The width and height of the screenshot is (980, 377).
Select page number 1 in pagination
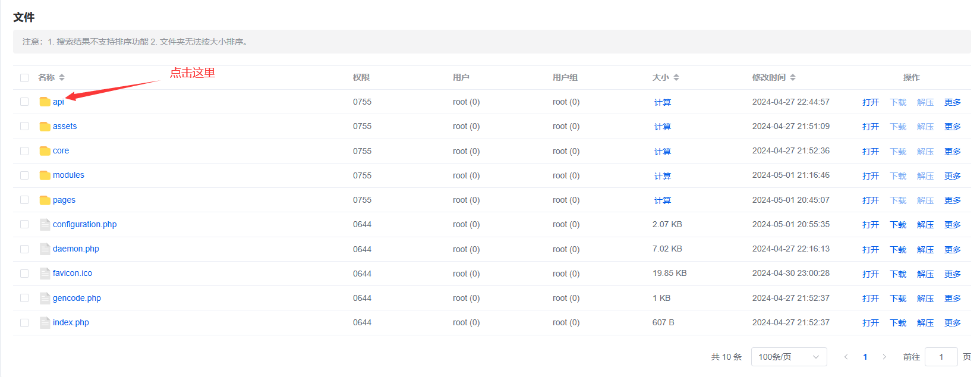tap(865, 357)
